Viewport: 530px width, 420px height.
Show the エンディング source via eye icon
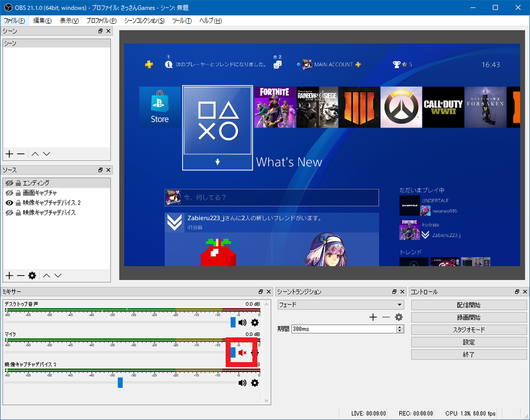click(9, 183)
